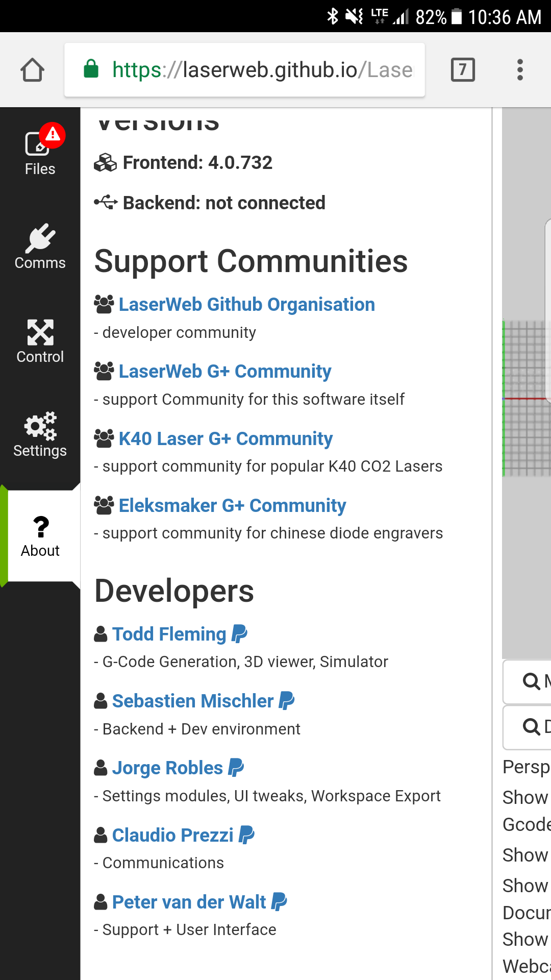Open LaserWeb G+ Community link
551x980 pixels.
[x=225, y=372]
